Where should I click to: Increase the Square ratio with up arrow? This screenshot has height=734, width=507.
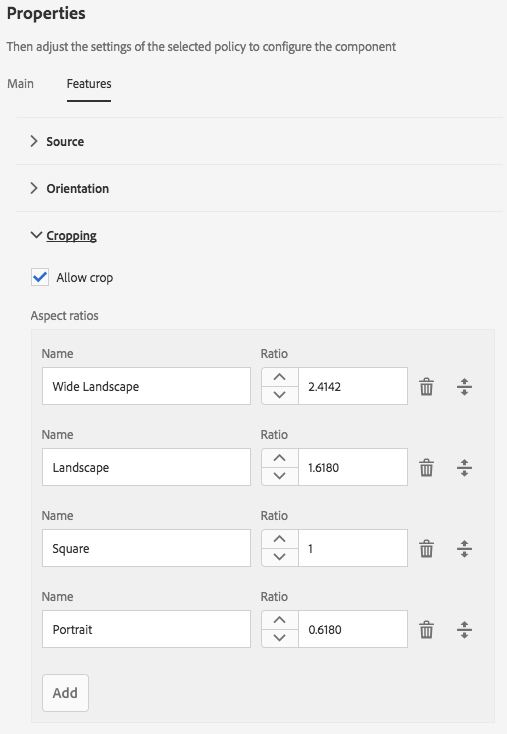click(x=279, y=539)
